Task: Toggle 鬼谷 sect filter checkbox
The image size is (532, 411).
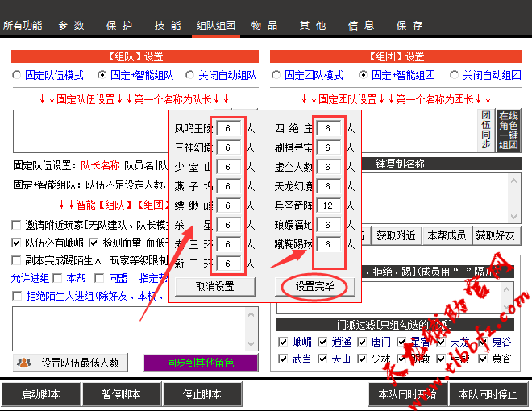Action: pos(483,342)
